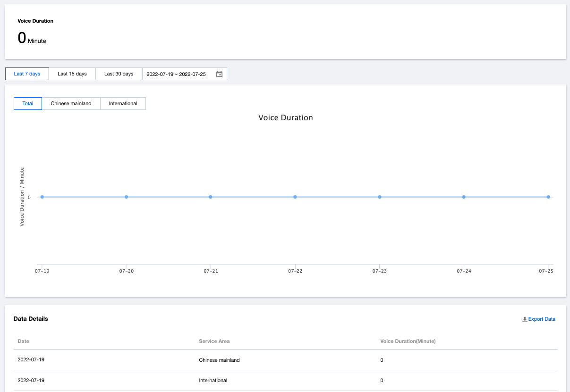
Task: Select the Total chart tab
Action: coord(28,104)
